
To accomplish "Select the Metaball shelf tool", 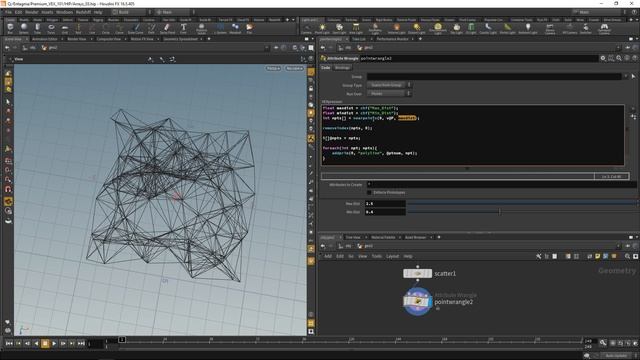I will tap(235, 28).
